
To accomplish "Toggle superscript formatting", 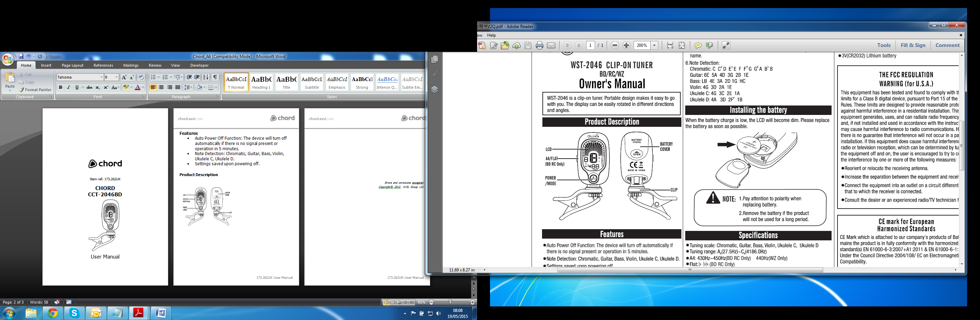I will tap(106, 88).
